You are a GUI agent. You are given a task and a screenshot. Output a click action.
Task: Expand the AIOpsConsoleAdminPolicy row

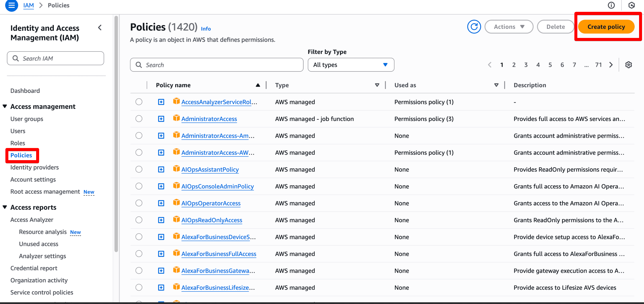pos(161,186)
